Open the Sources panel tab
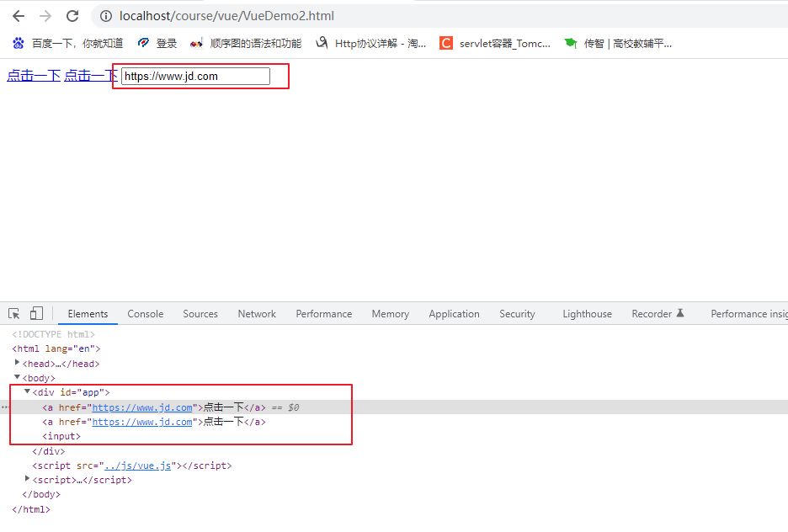 200,314
